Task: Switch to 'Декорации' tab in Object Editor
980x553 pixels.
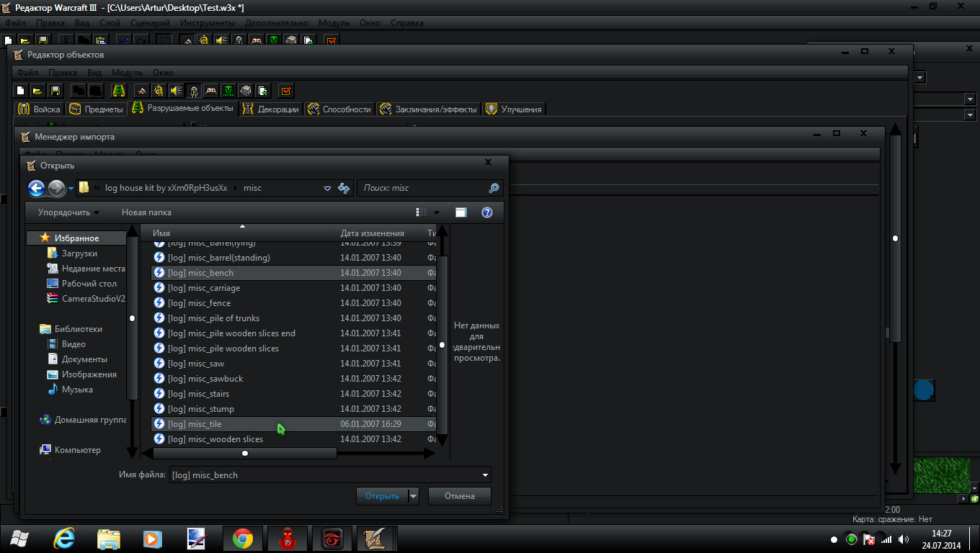Action: (271, 109)
